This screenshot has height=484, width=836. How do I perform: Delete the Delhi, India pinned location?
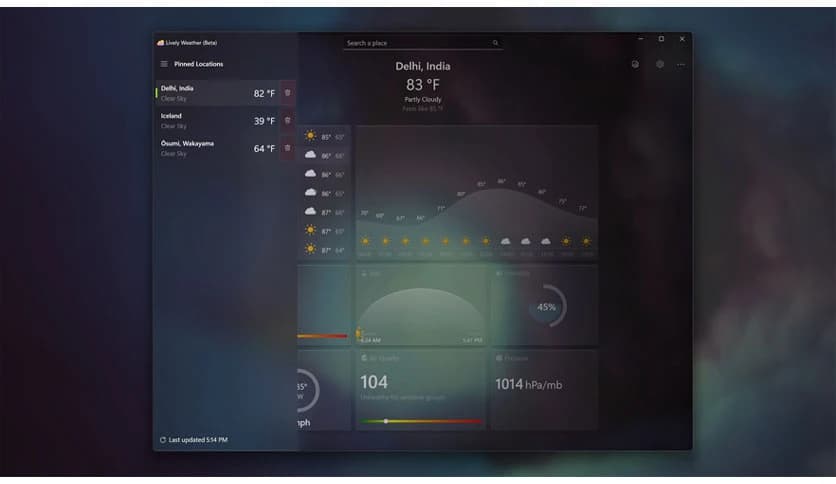pyautogui.click(x=287, y=93)
